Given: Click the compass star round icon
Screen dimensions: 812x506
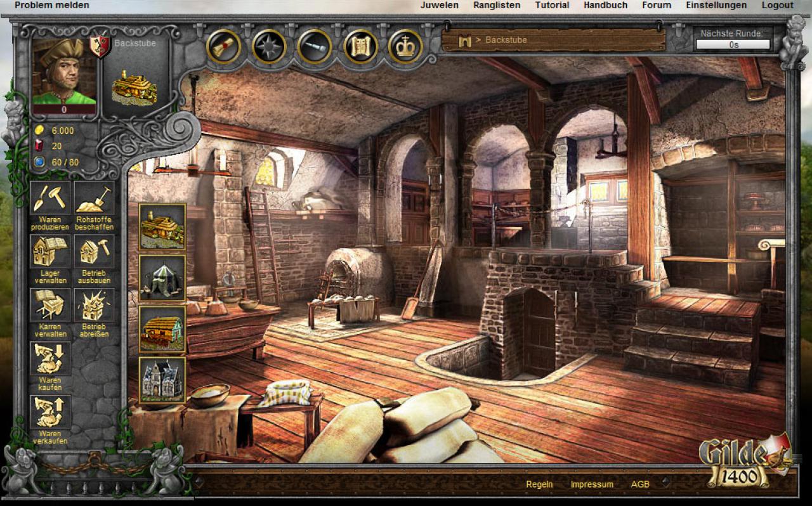Looking at the screenshot, I should click(269, 46).
